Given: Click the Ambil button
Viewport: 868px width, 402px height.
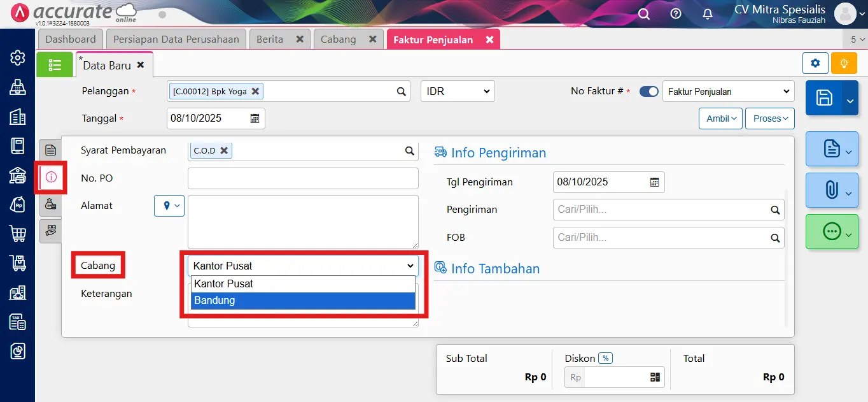Looking at the screenshot, I should point(720,118).
